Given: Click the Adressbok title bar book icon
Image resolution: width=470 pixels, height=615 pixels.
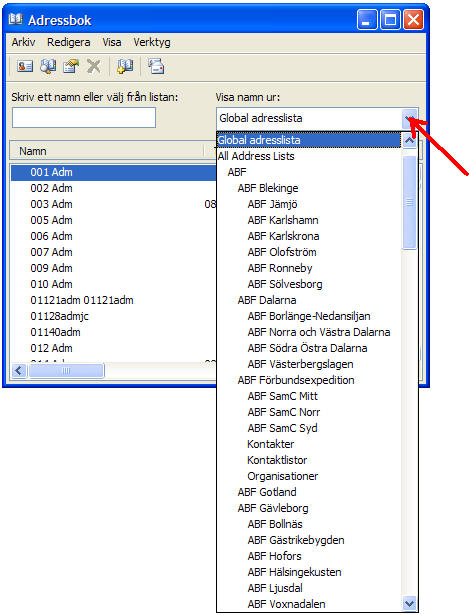Looking at the screenshot, I should [x=16, y=19].
